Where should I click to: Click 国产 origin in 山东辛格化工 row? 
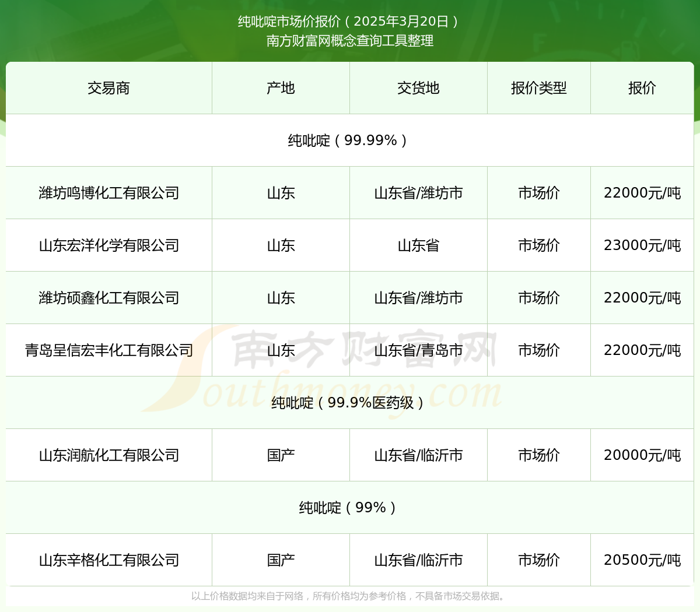(x=281, y=560)
